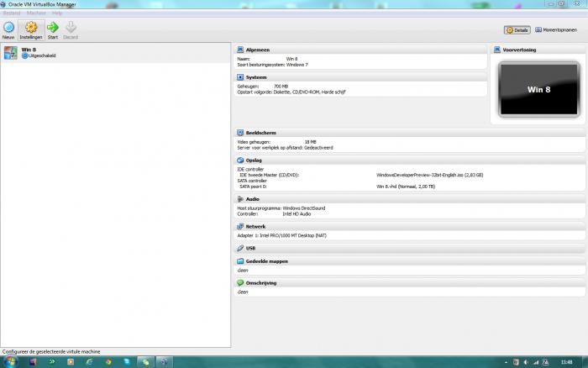Open Internet Explorer from the taskbar

89,361
